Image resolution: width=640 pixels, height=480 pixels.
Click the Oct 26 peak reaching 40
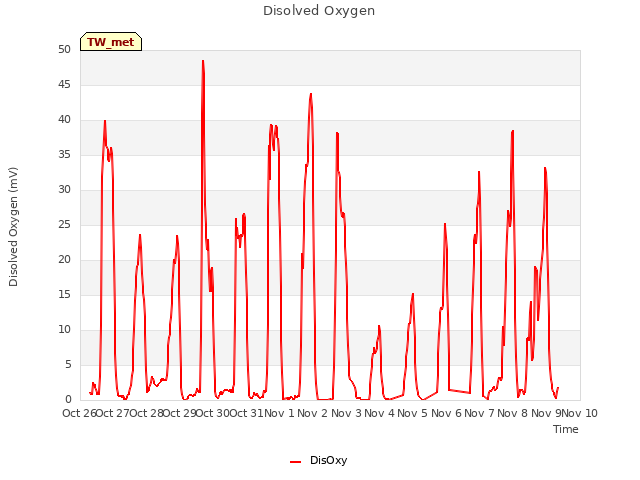(x=105, y=121)
